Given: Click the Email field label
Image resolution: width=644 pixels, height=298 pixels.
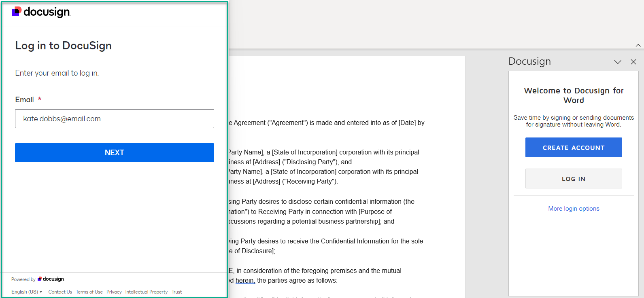Looking at the screenshot, I should coord(24,100).
